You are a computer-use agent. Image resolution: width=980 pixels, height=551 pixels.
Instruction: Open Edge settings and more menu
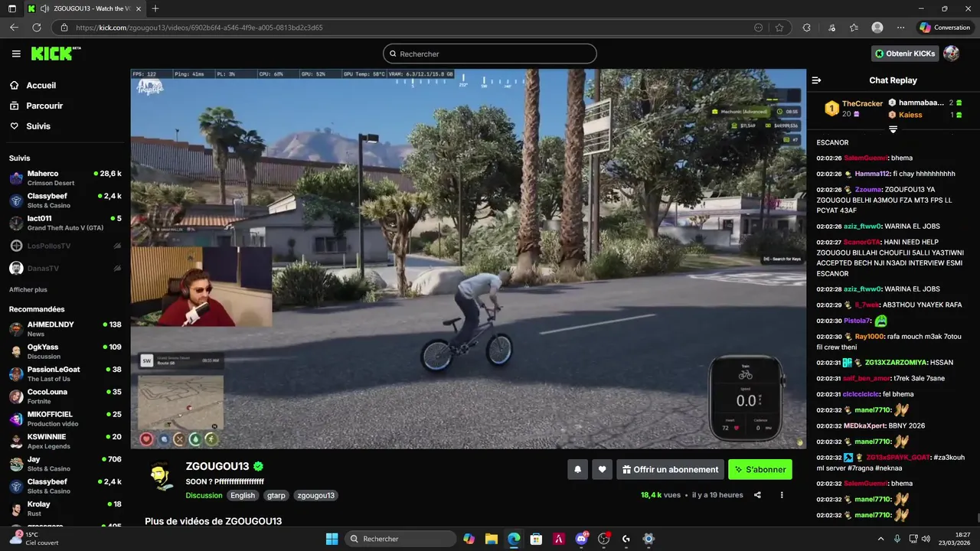901,28
